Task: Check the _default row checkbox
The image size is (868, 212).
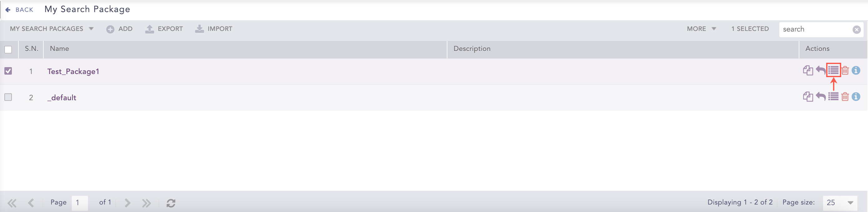Action: tap(8, 97)
